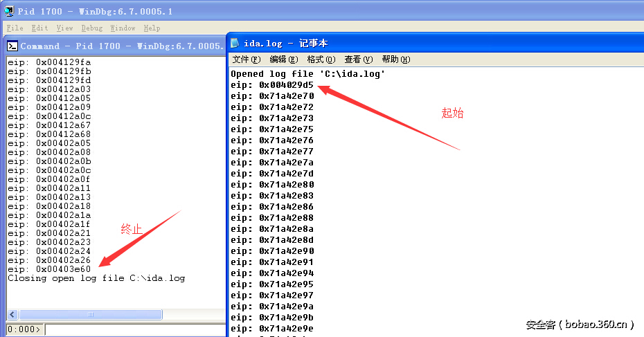This screenshot has width=644, height=337.
Task: Click the horizontal scrollbar thumb in Command window
Action: pos(90,315)
